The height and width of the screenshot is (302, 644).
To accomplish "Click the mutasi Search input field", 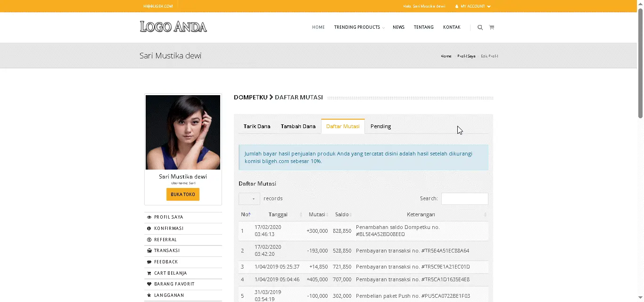I will tap(464, 199).
